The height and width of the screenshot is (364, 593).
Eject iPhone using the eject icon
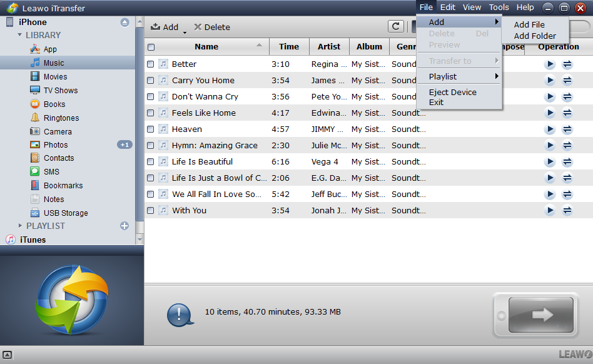124,22
